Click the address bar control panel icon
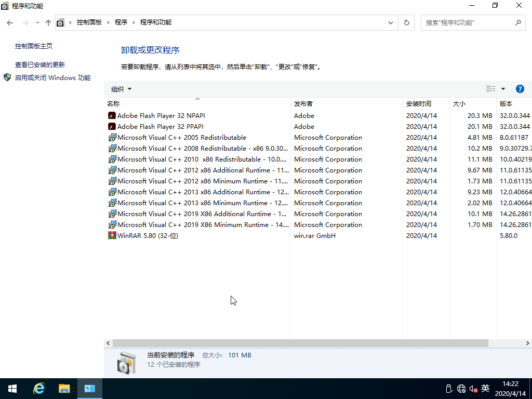532x399 pixels. (60, 22)
